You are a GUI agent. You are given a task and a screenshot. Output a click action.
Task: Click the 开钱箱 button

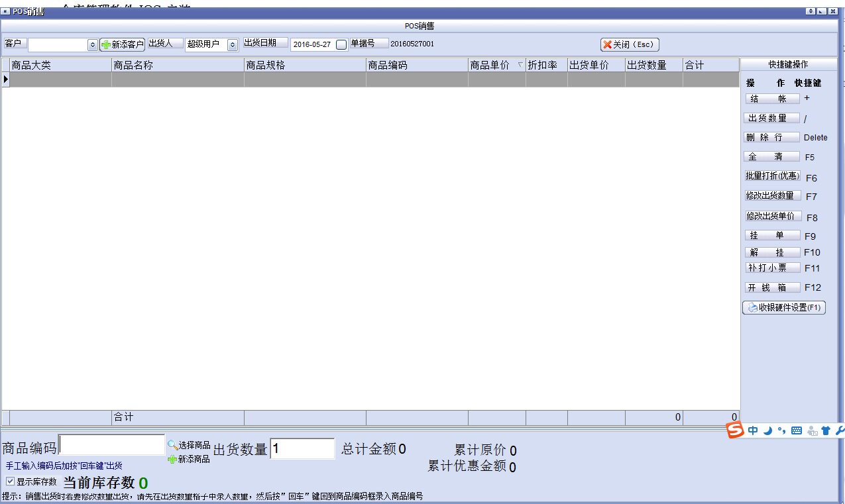[x=772, y=288]
